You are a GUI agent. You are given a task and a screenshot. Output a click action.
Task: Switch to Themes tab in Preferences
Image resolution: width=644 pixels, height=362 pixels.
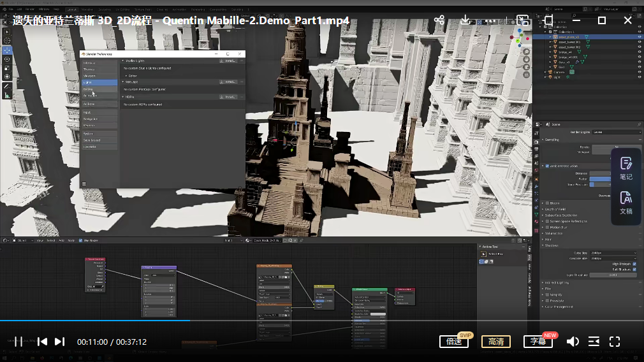[99, 69]
